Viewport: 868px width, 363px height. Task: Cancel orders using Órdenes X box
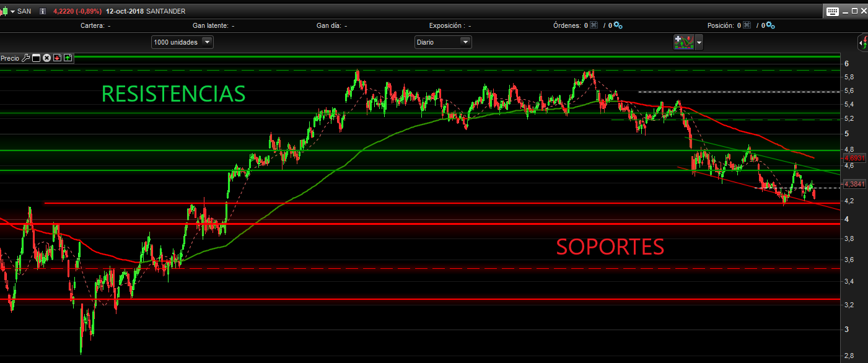pyautogui.click(x=594, y=25)
